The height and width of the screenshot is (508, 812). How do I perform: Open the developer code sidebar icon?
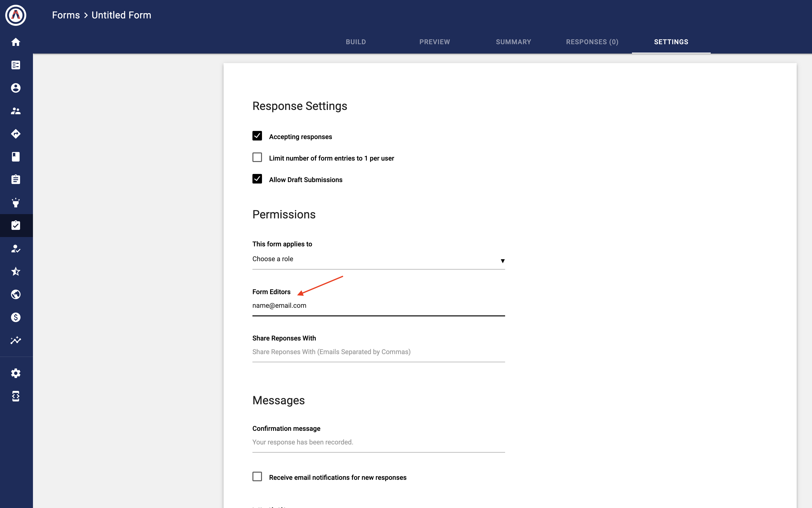pyautogui.click(x=16, y=396)
